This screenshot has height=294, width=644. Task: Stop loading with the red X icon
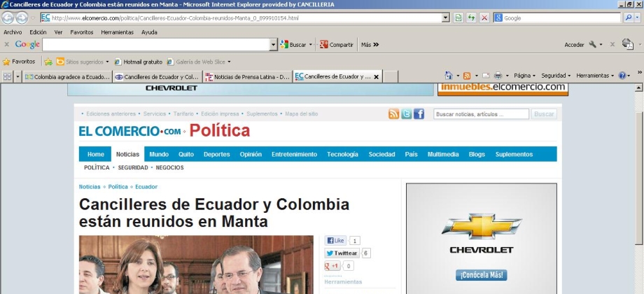coord(484,17)
